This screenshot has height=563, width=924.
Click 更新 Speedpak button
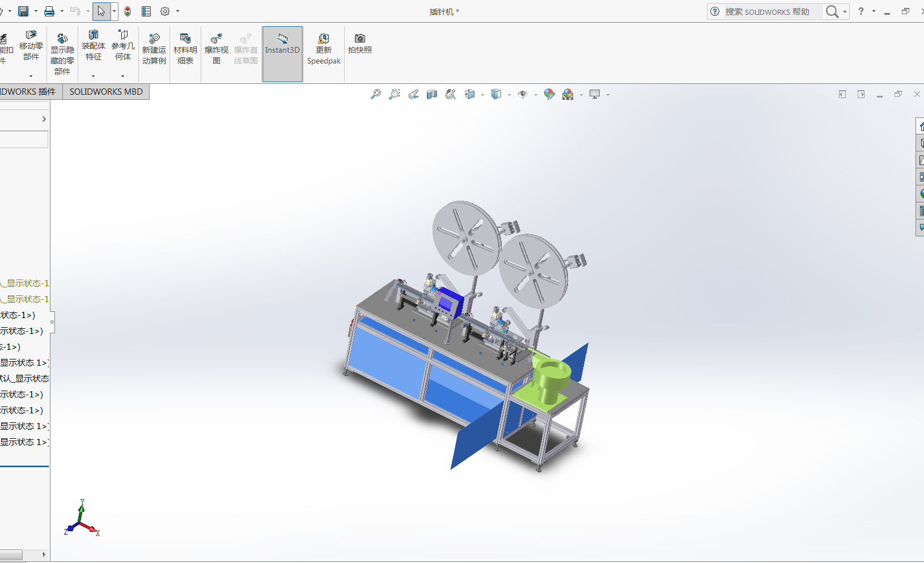324,49
